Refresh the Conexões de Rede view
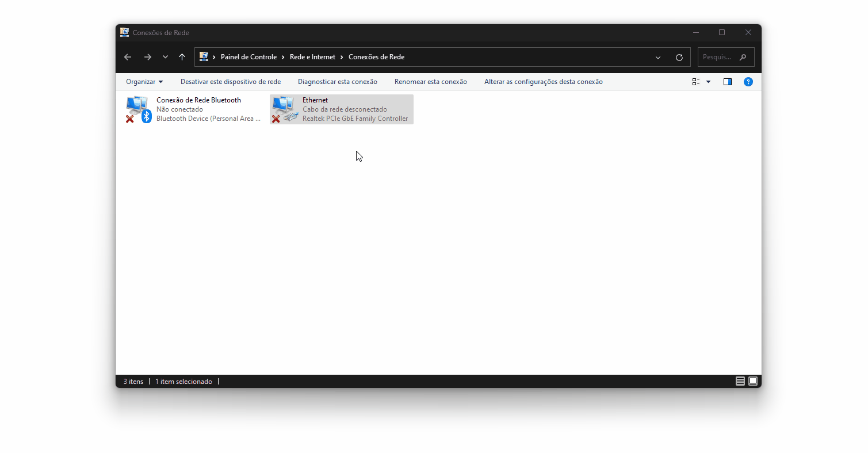Viewport: 868px width, 453px height. coord(679,58)
